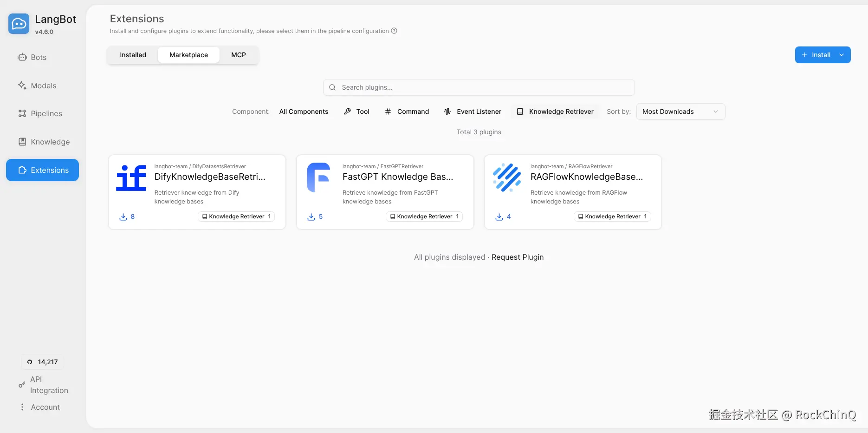Viewport: 868px width, 433px height.
Task: Click Knowledge Retriever tag on RAGFlow card
Action: (612, 216)
